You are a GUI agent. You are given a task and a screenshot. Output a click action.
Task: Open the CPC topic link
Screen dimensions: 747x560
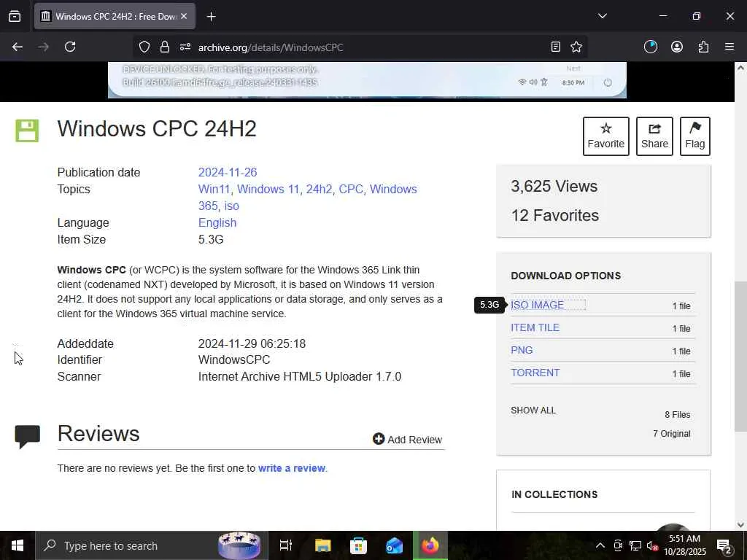click(351, 189)
